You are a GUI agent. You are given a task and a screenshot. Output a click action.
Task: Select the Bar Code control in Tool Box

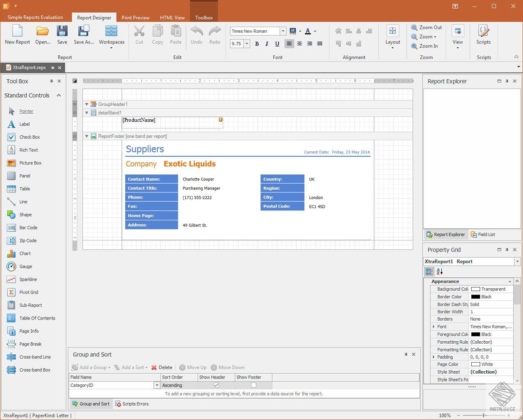click(x=28, y=228)
